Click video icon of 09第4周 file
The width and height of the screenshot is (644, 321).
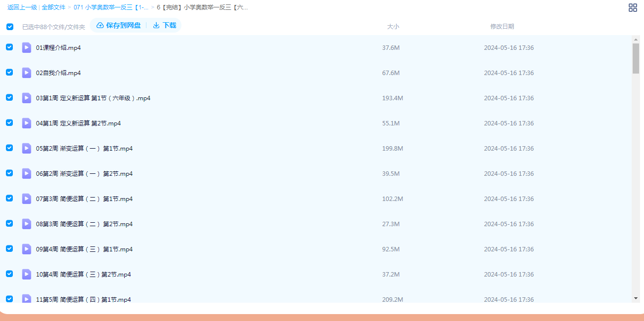click(x=27, y=249)
